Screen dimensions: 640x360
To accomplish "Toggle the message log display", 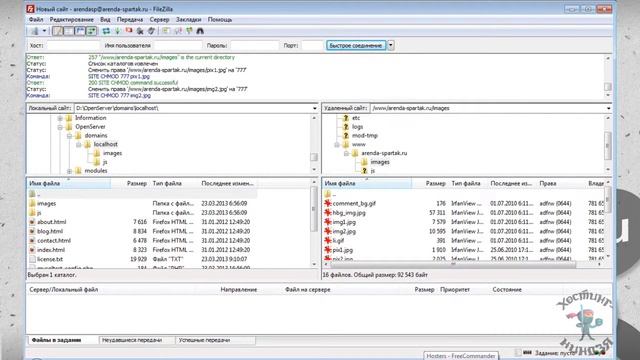I will [58, 31].
